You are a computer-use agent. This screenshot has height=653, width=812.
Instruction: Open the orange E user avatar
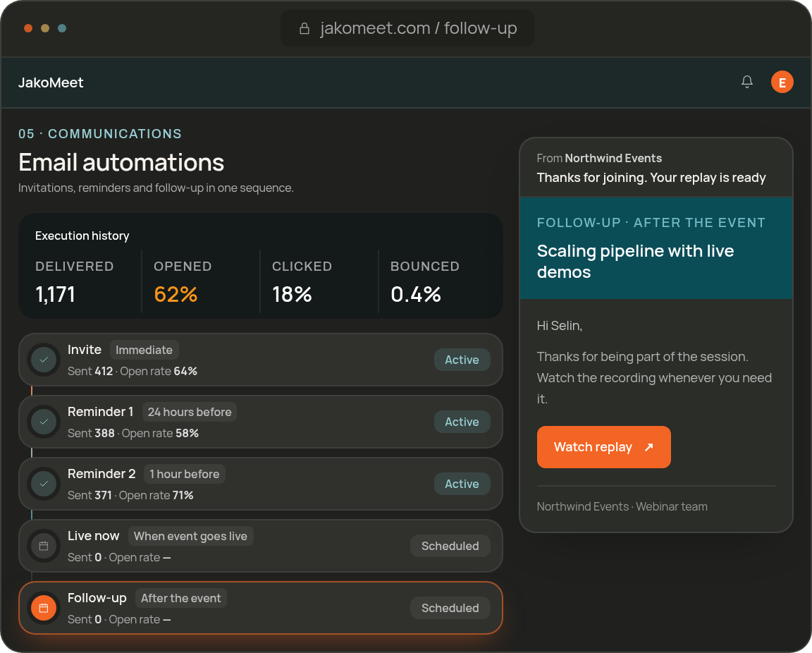click(782, 82)
